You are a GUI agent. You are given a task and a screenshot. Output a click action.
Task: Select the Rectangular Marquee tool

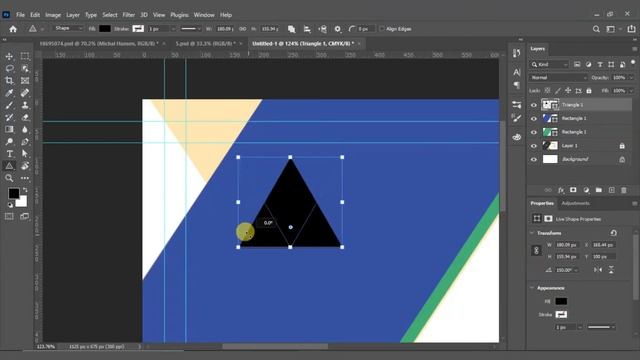coord(25,56)
